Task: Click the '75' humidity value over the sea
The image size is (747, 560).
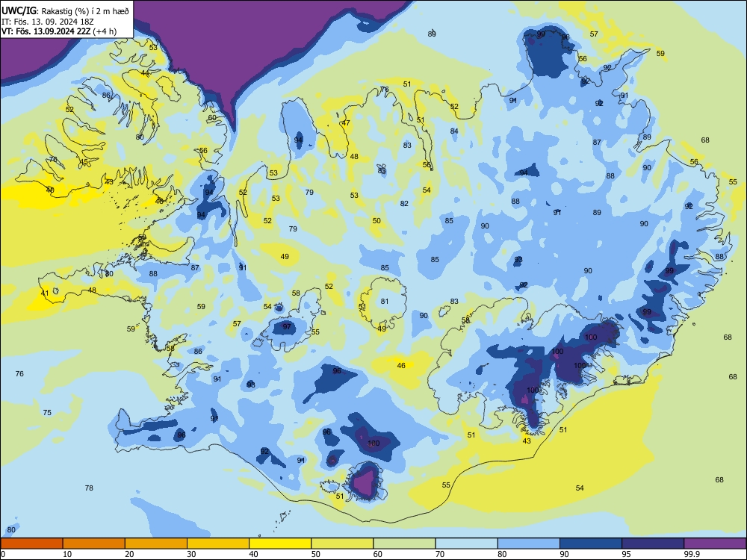Action: click(47, 413)
